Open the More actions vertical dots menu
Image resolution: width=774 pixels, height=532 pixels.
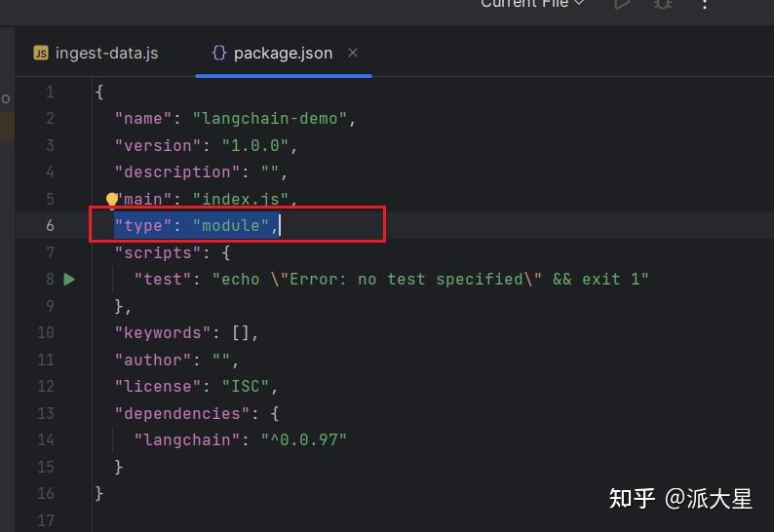pos(705,5)
